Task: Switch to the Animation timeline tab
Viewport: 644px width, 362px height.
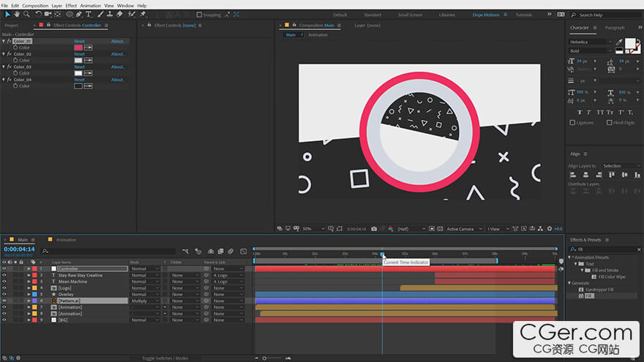Action: (x=66, y=240)
